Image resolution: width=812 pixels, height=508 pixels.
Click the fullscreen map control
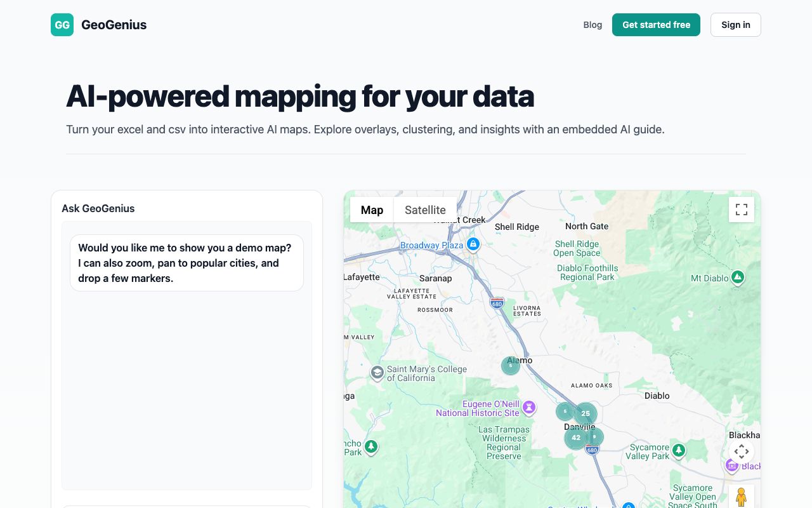pos(742,209)
